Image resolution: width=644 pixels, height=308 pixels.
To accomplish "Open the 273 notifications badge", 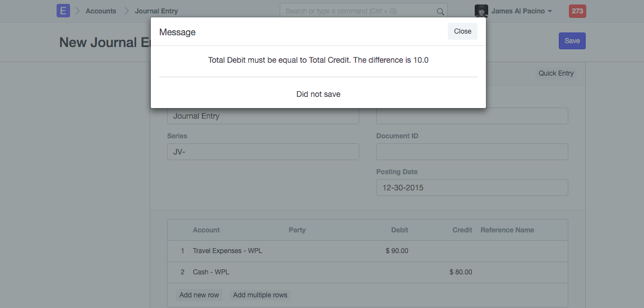I will click(577, 11).
